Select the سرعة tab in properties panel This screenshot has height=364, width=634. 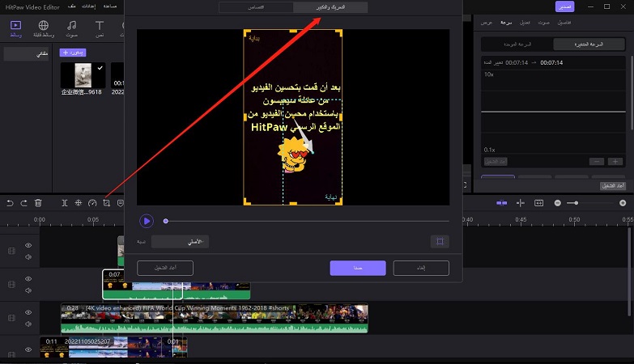point(506,23)
